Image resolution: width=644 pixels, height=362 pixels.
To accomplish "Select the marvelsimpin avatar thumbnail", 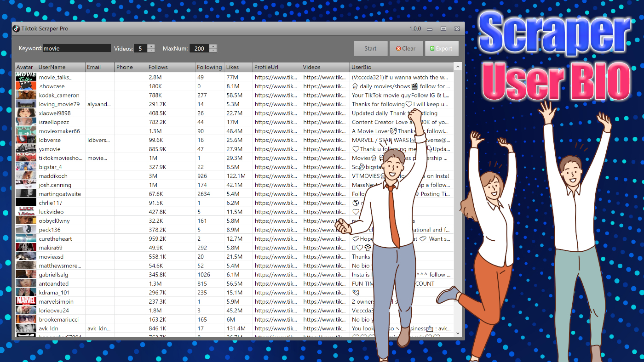I will pos(26,301).
